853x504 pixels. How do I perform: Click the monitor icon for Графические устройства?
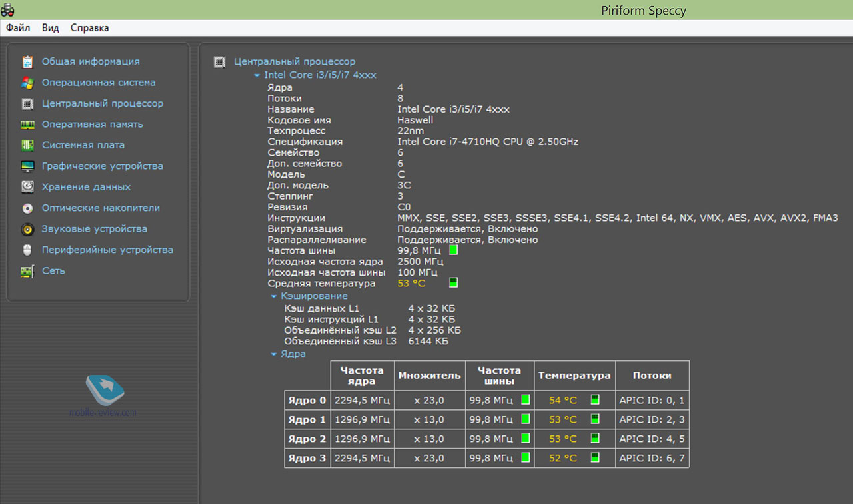point(27,166)
